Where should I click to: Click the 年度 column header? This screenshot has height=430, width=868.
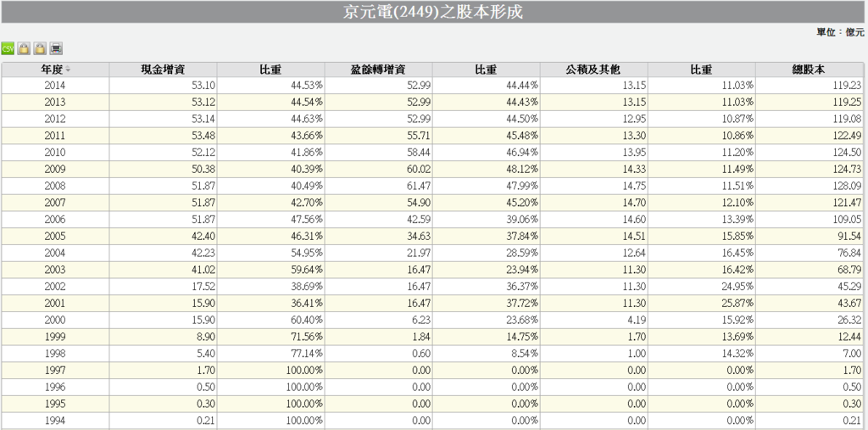click(55, 70)
